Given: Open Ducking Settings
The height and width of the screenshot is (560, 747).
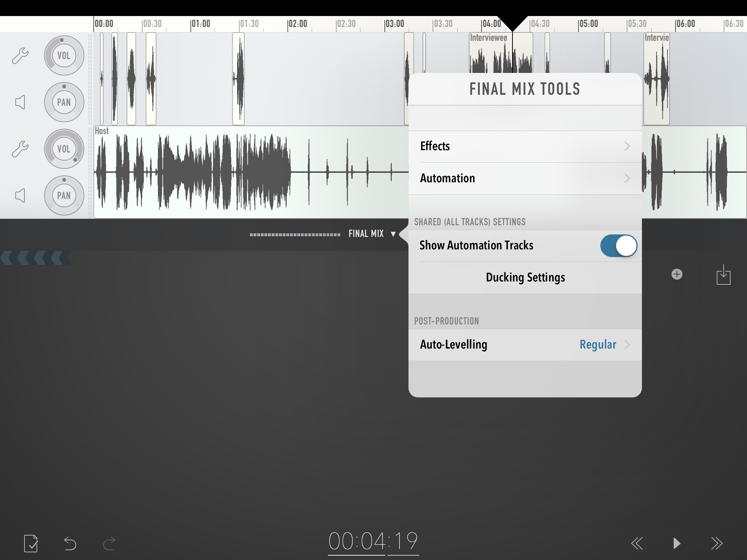Looking at the screenshot, I should [525, 277].
